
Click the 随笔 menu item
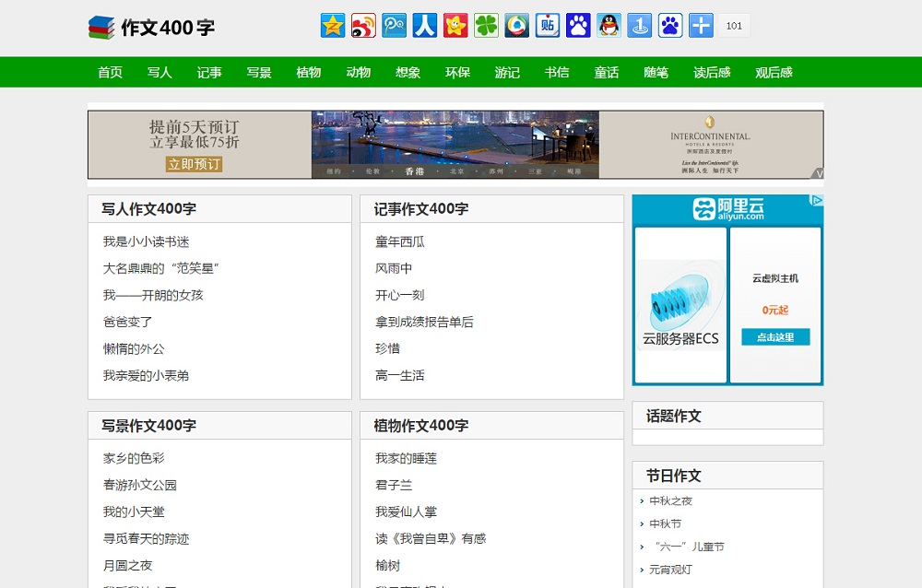click(x=656, y=72)
